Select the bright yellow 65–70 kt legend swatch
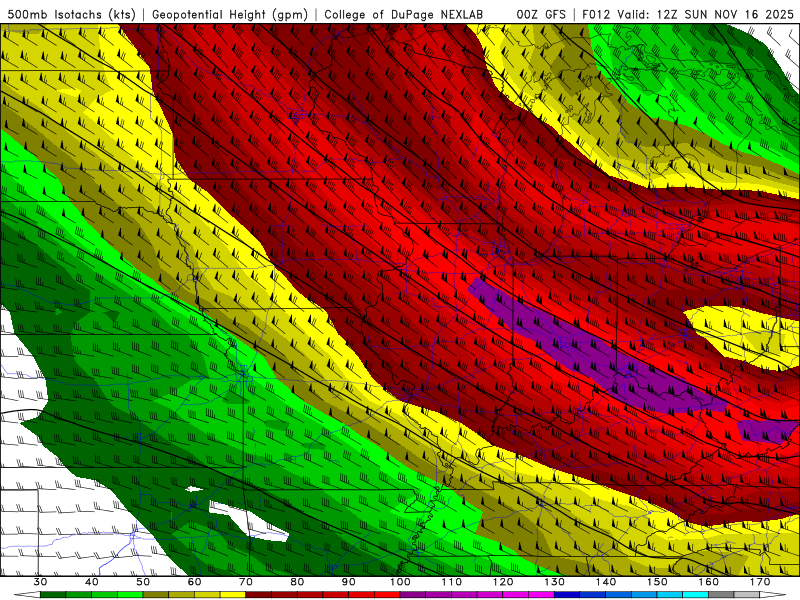 [x=233, y=595]
